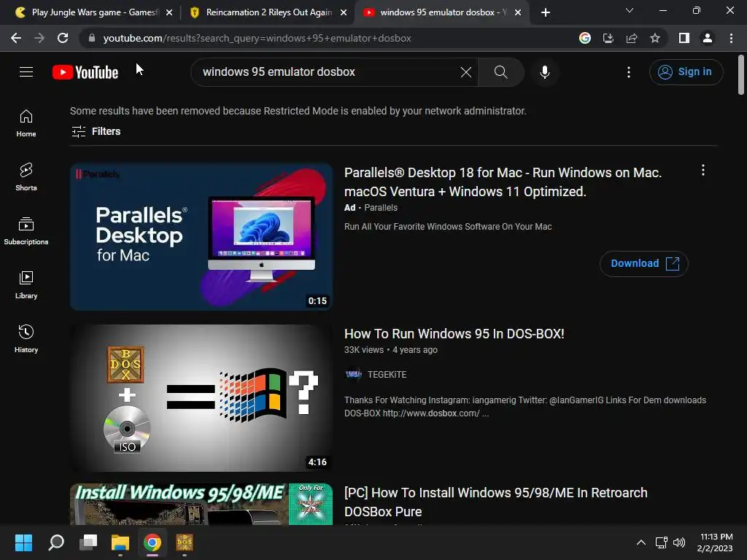
Task: Share this page via the share icon
Action: coord(632,38)
